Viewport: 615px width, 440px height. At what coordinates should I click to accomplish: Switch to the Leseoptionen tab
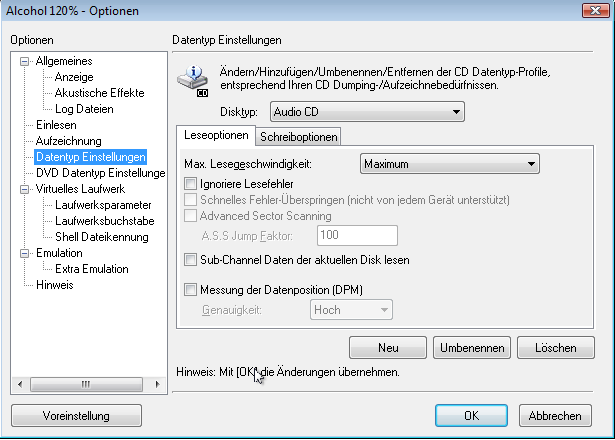click(216, 135)
